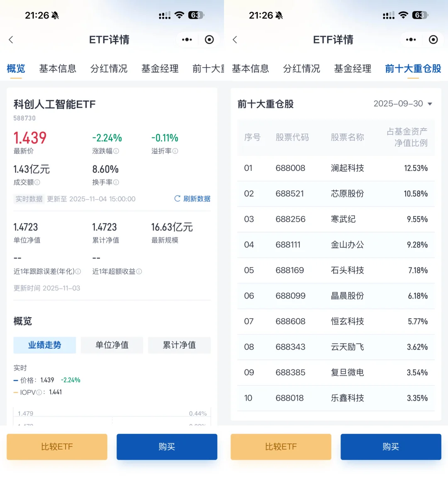Tap 比较ETF button on left screen
Image resolution: width=448 pixels, height=486 pixels.
57,447
